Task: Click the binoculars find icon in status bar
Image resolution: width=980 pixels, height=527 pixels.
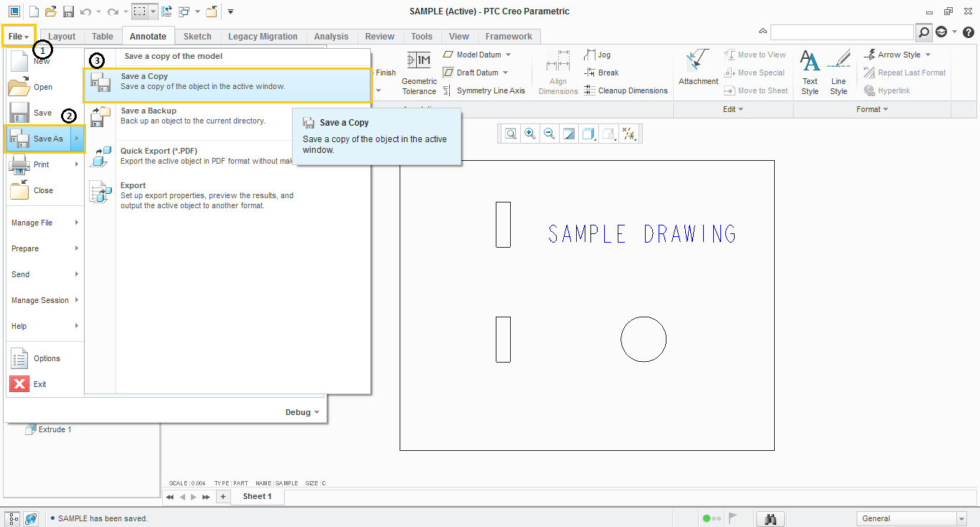Action: (x=772, y=518)
